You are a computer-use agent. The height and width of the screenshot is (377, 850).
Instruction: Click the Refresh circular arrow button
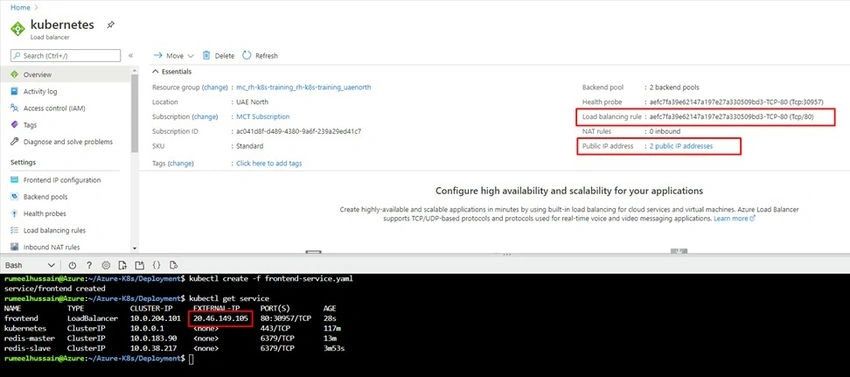[260, 55]
